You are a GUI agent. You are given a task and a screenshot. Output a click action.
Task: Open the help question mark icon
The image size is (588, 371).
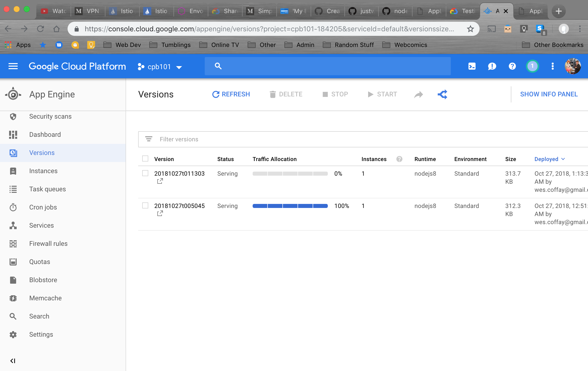(512, 66)
